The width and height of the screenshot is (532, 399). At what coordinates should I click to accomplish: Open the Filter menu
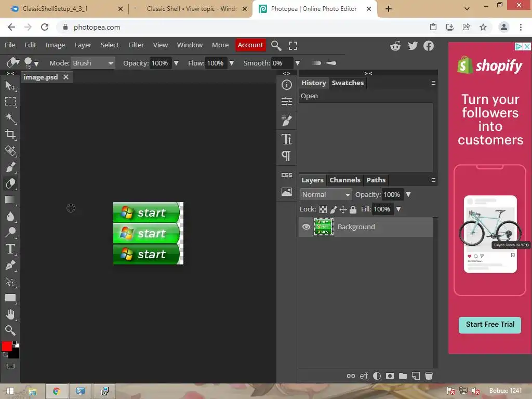click(x=136, y=45)
